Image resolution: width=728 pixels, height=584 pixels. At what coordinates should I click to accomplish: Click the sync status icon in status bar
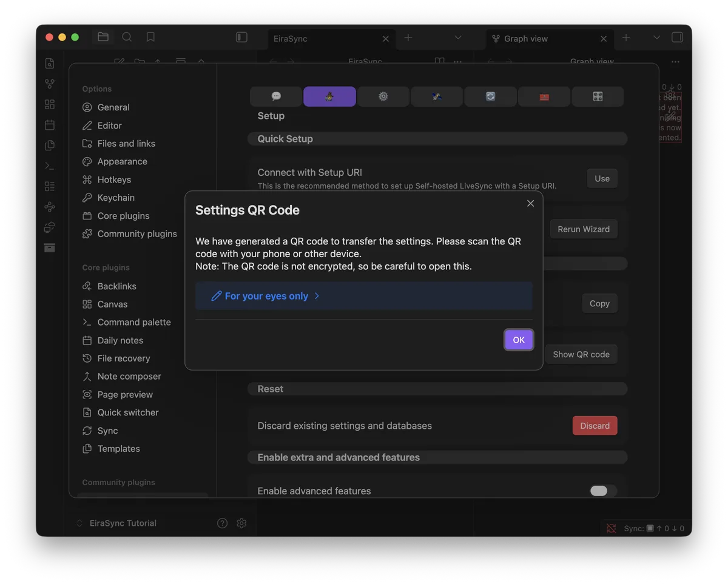click(x=611, y=528)
